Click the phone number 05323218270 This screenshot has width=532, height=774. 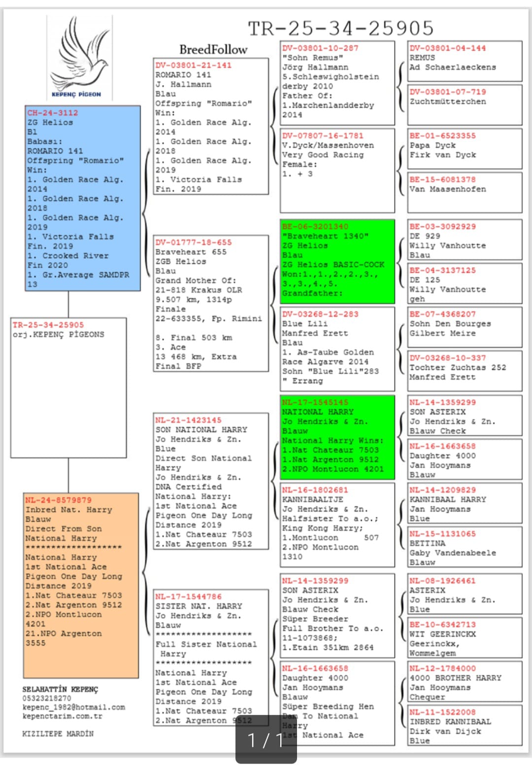[x=47, y=698]
